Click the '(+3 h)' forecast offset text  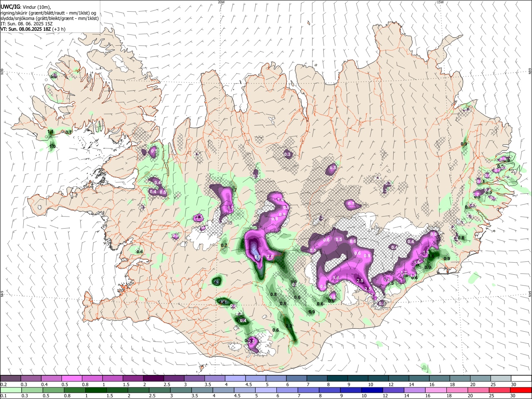(x=59, y=29)
